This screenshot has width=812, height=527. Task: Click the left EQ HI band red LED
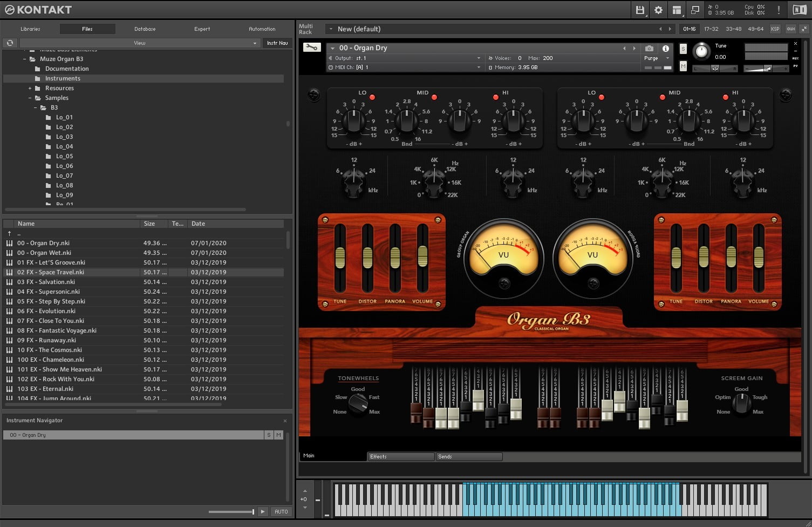495,97
